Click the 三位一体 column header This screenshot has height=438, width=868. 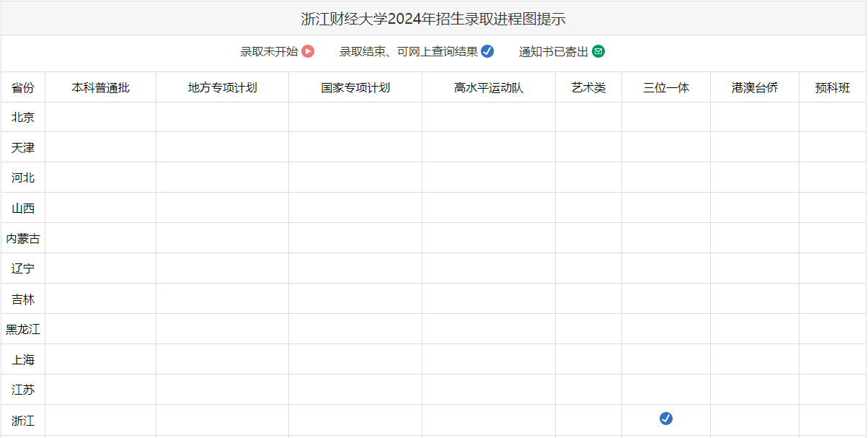(666, 87)
